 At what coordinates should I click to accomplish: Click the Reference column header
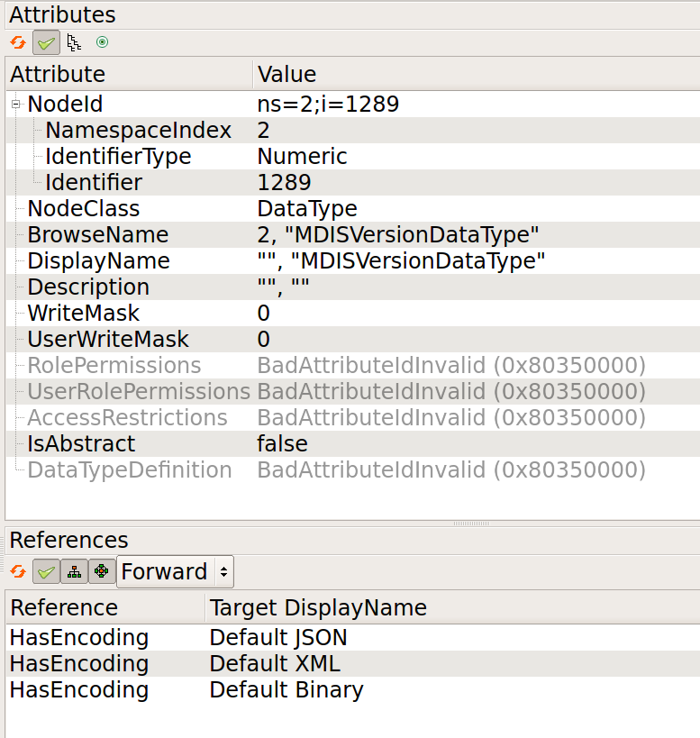(x=54, y=607)
